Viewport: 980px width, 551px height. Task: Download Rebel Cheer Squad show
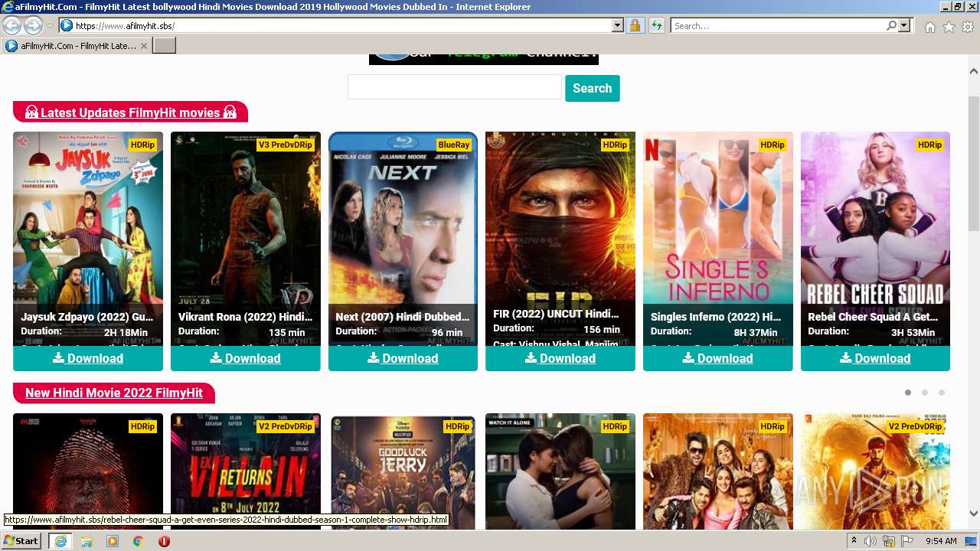coord(875,358)
